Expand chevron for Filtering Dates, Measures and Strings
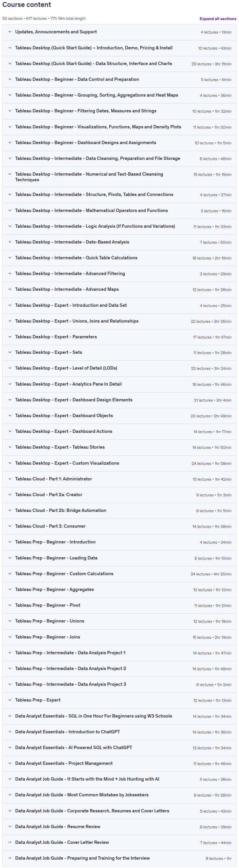Screen dimensions: 239x868 [x=10, y=111]
